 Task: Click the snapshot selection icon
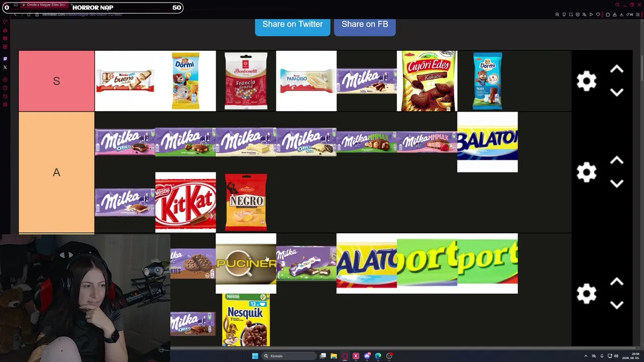tap(571, 15)
